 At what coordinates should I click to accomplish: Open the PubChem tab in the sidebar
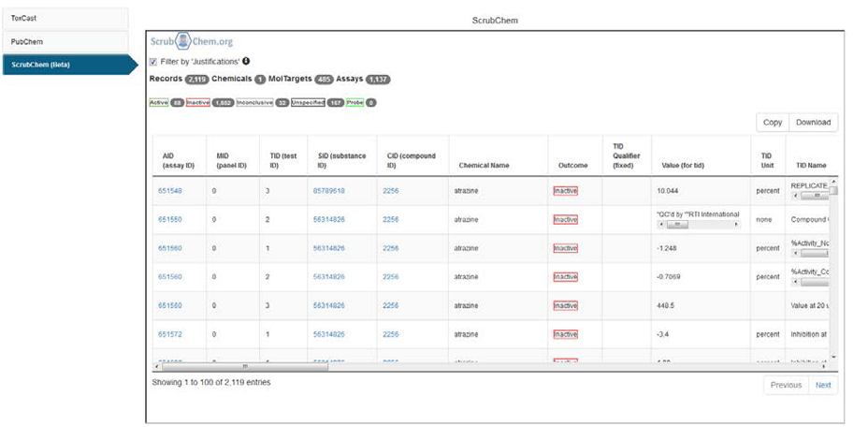[x=65, y=41]
